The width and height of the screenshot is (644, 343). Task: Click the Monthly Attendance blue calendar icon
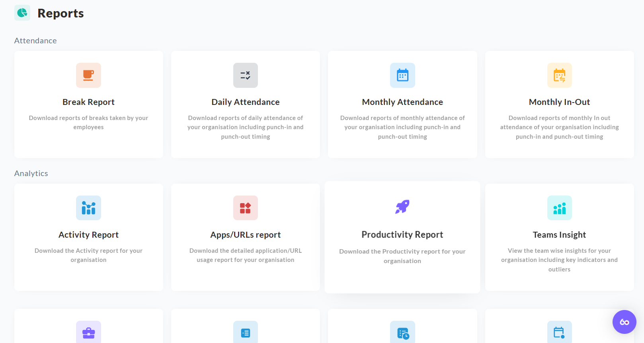(402, 75)
